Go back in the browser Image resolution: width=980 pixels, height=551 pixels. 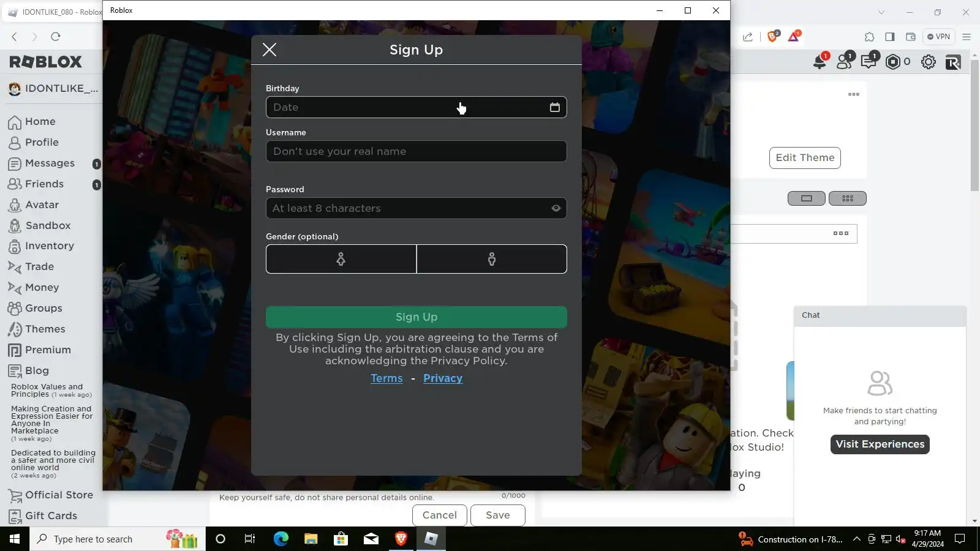(x=15, y=37)
